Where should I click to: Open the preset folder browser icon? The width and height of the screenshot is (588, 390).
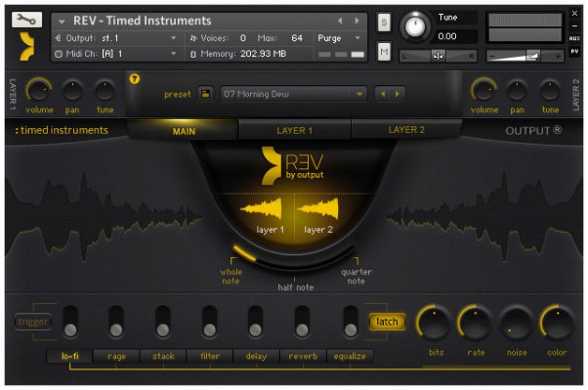205,94
